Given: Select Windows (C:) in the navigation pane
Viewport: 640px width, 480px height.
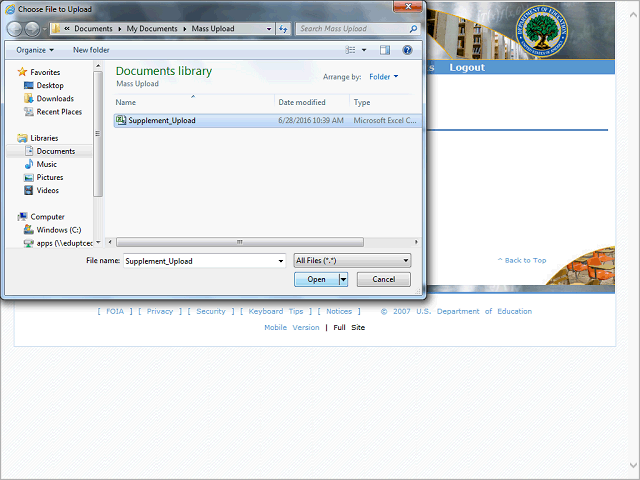Looking at the screenshot, I should (x=59, y=230).
